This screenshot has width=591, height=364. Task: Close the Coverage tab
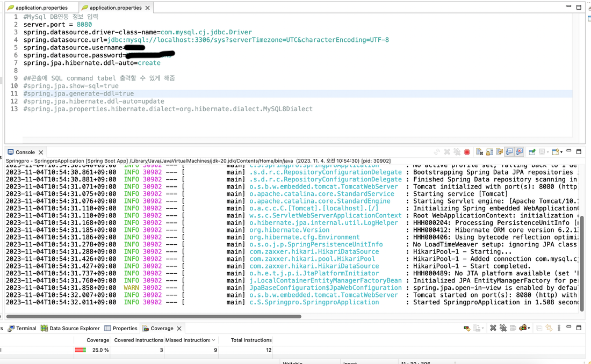click(x=179, y=329)
